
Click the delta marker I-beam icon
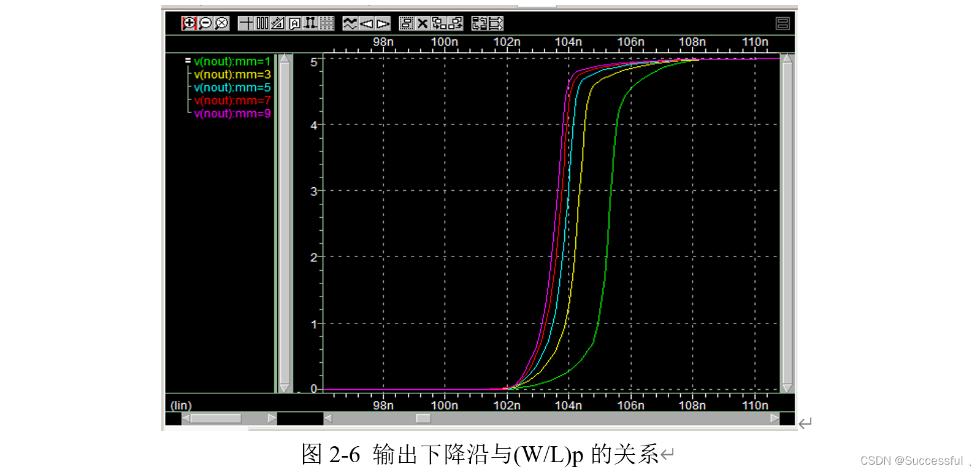coord(310,23)
